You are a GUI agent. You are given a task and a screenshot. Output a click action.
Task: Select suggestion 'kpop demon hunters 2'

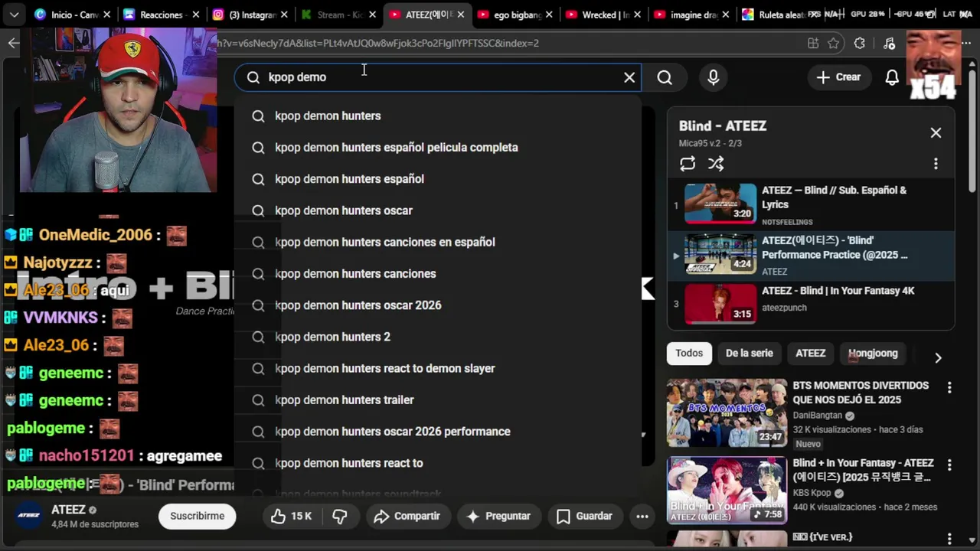tap(437, 337)
